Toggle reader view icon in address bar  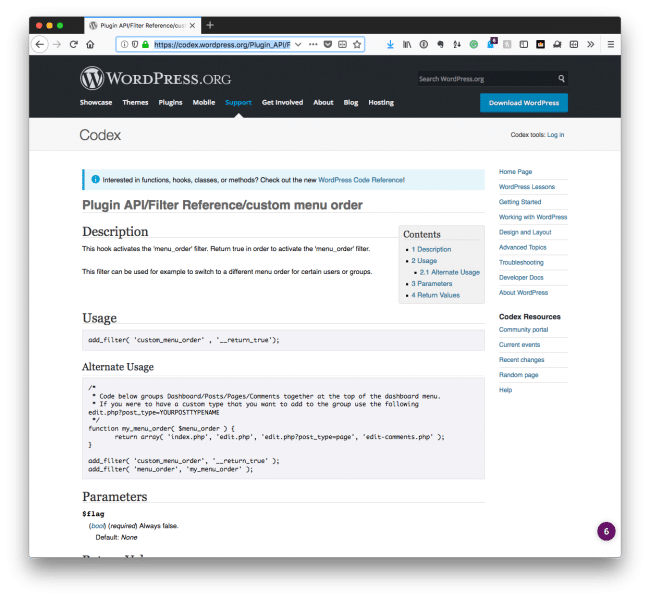tap(342, 44)
